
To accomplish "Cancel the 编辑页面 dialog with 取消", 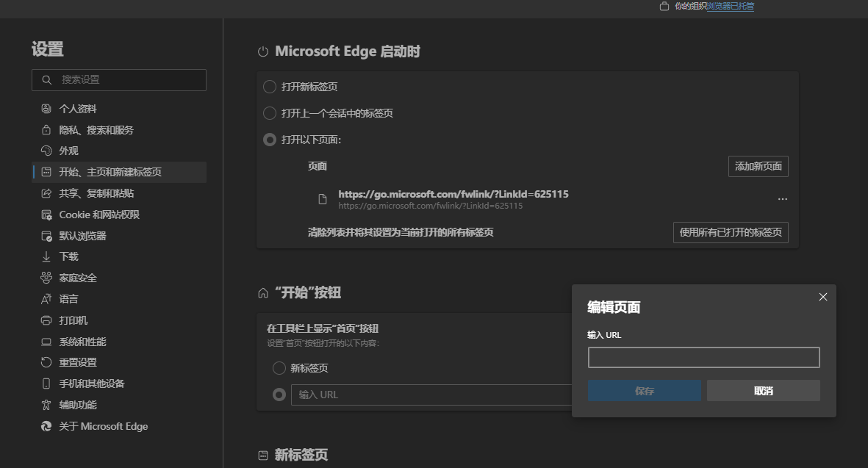I will (763, 390).
